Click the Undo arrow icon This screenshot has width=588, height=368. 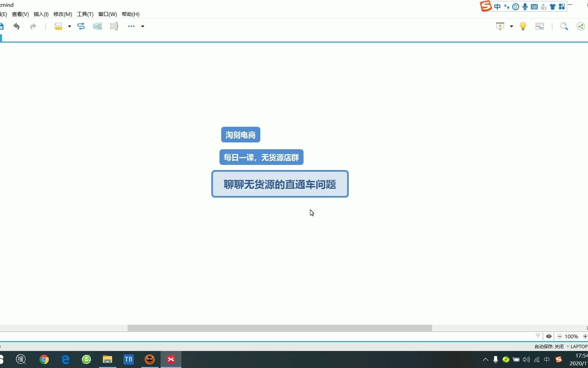click(x=16, y=26)
